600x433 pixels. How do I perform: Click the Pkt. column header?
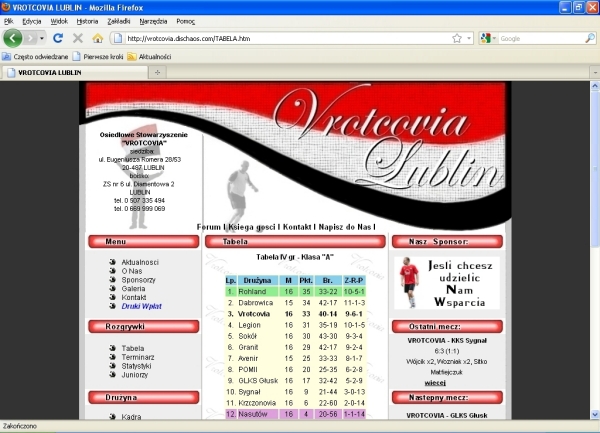click(306, 280)
